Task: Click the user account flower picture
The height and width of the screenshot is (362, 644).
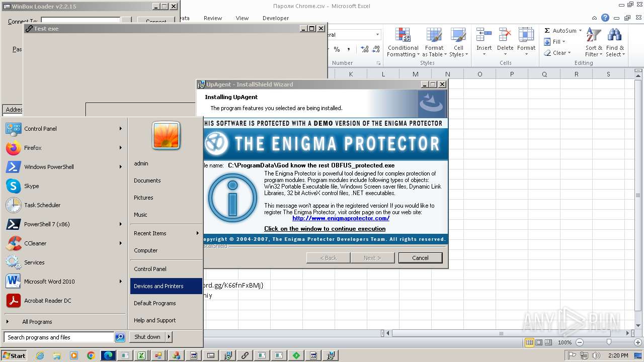Action: coord(166,136)
